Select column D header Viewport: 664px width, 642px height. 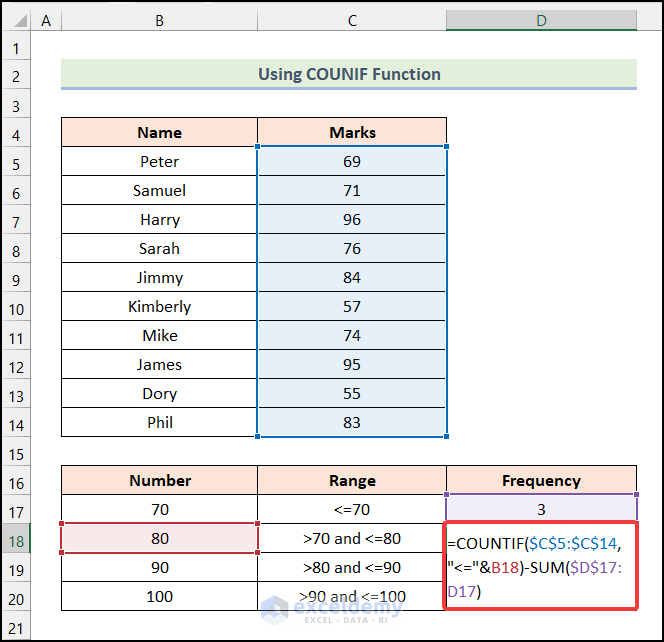tap(541, 20)
